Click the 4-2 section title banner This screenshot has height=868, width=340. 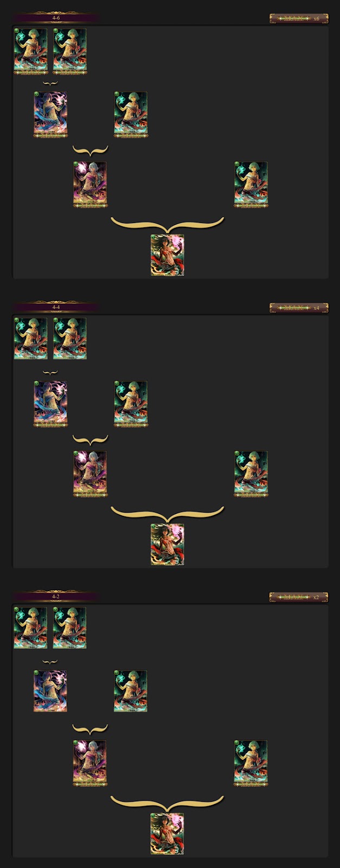coord(56,596)
